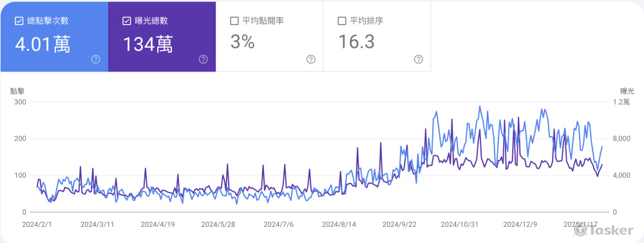644x243 pixels.
Task: Click the 2024/5/28 date label
Action: tap(218, 225)
